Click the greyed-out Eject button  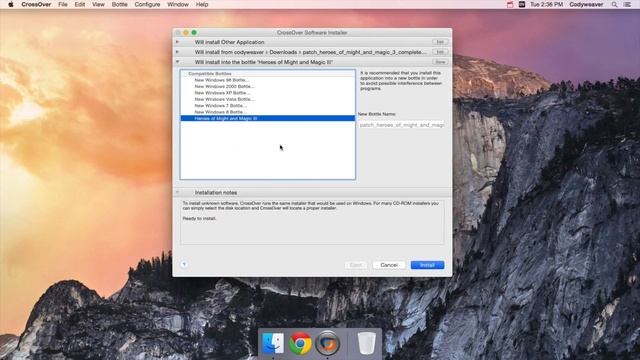(356, 265)
